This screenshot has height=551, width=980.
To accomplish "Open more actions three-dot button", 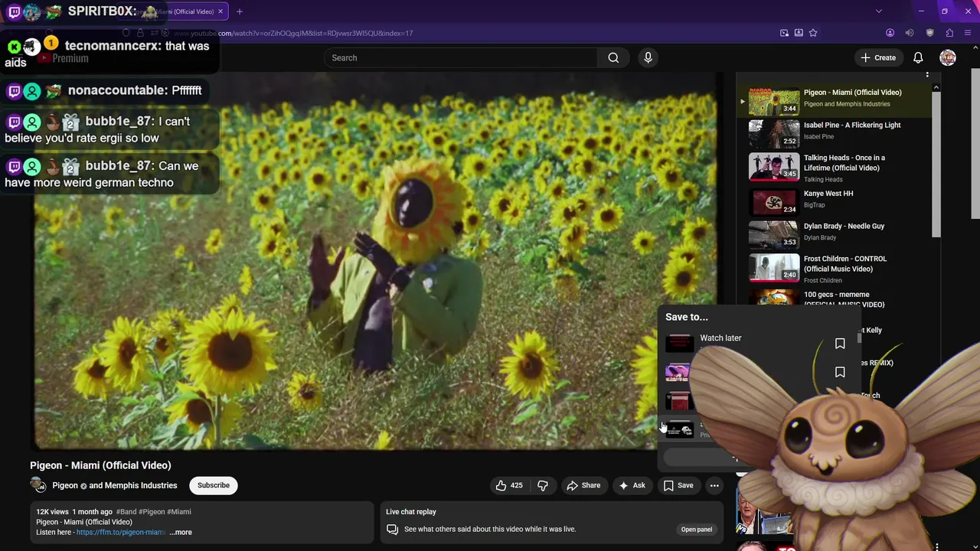I will (x=714, y=485).
